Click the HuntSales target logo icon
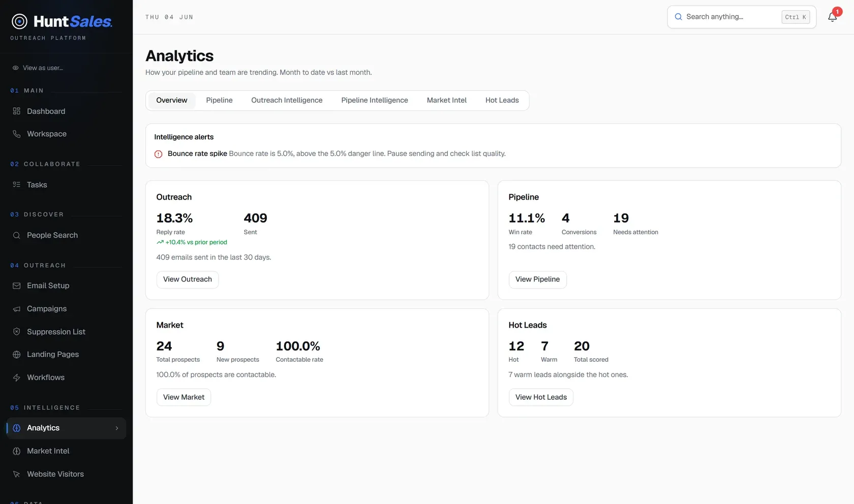854x504 pixels. [x=19, y=21]
